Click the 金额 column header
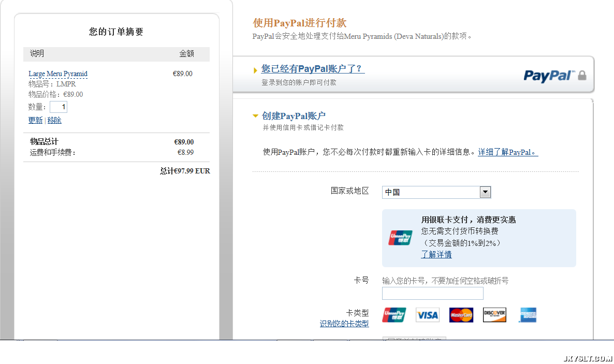Image resolution: width=614 pixels, height=364 pixels. (x=187, y=54)
